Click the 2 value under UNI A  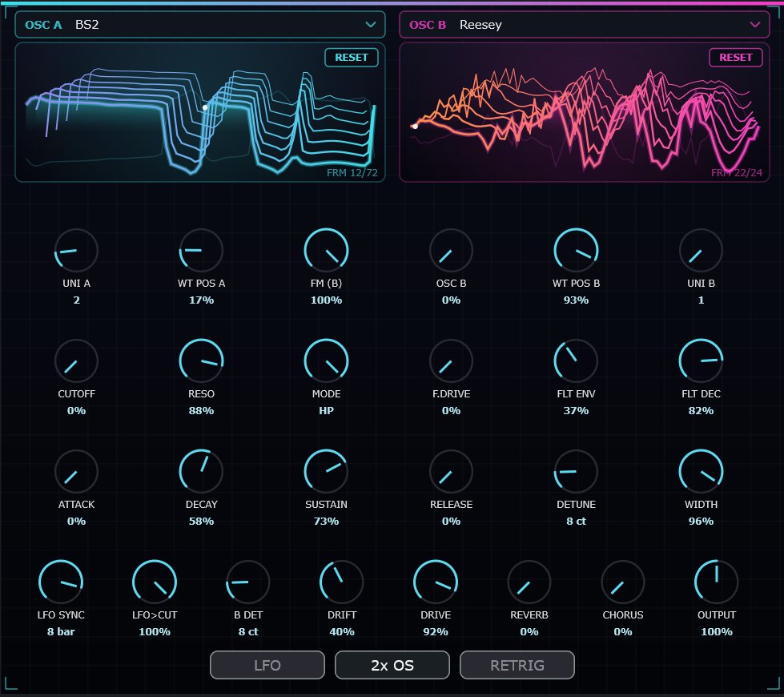[x=77, y=300]
